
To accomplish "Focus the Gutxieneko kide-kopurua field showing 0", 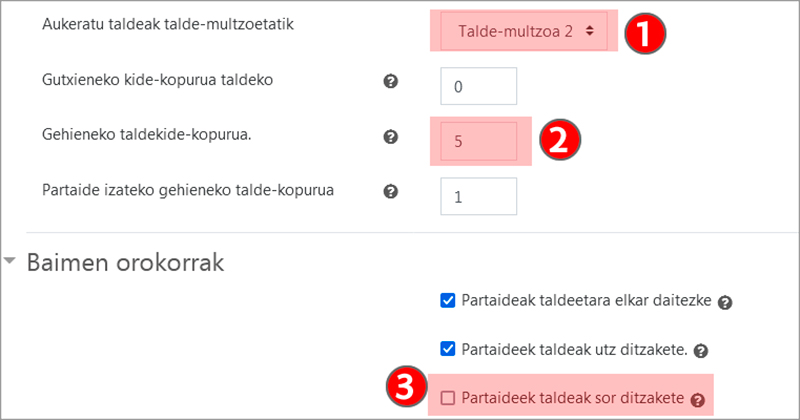I will 478,86.
